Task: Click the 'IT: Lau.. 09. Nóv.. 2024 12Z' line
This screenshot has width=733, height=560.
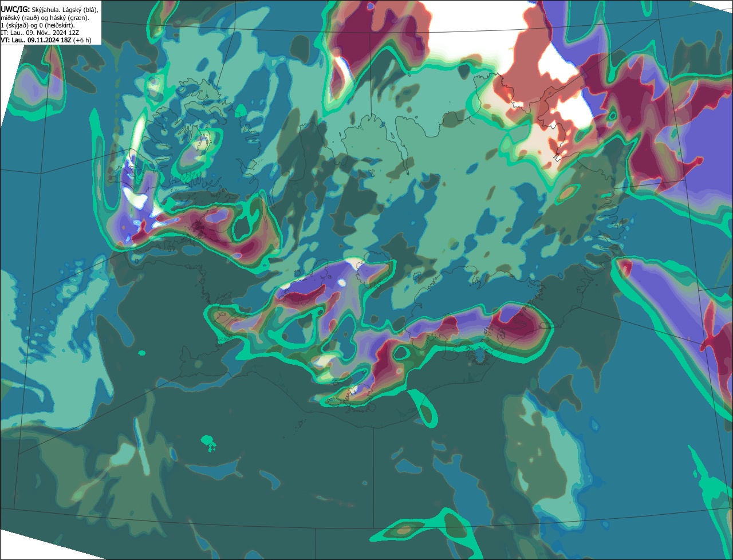Action: 40,33
